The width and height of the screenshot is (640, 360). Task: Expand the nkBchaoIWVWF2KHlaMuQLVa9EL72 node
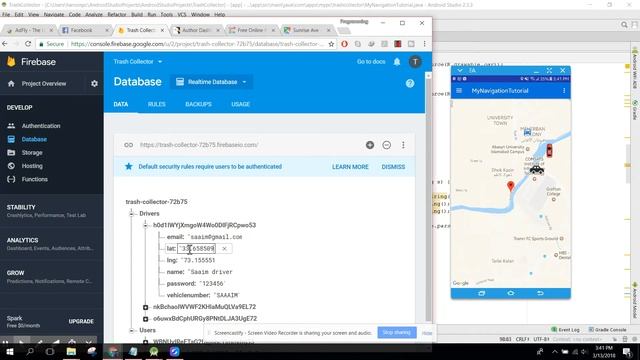tap(145, 307)
